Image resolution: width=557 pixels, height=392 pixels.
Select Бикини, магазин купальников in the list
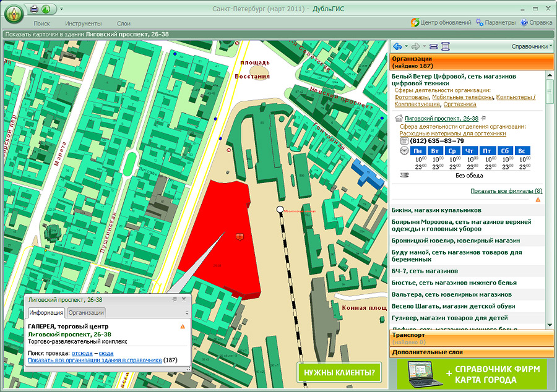pos(467,210)
